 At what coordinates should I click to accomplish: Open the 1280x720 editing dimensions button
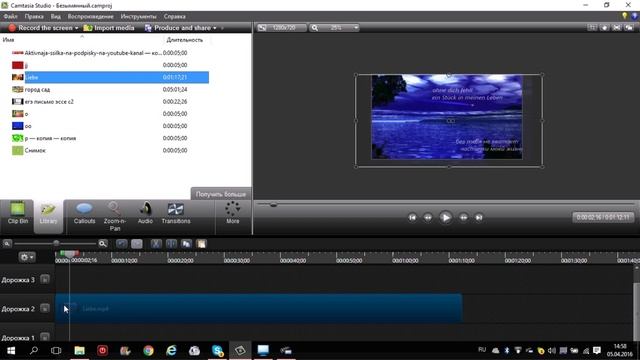282,28
